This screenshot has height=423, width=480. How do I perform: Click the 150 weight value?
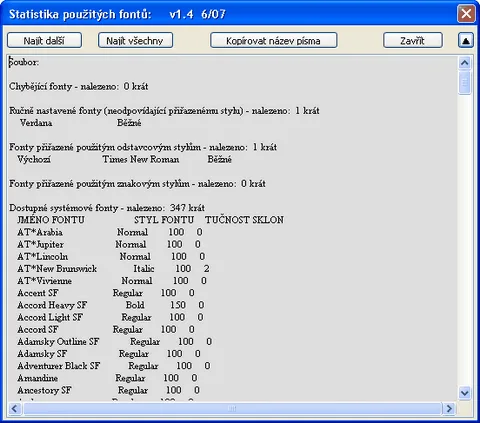pyautogui.click(x=178, y=305)
